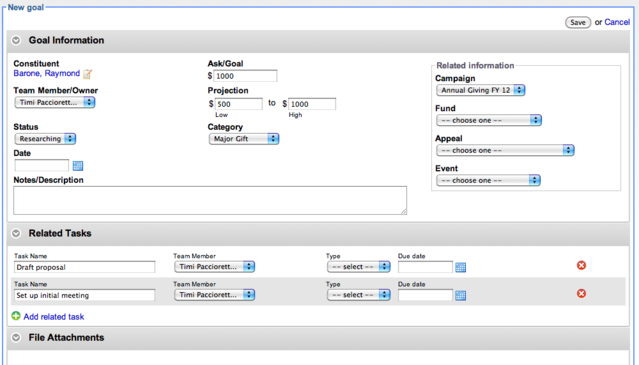Open the Appeal dropdown
639x365 pixels.
point(505,150)
